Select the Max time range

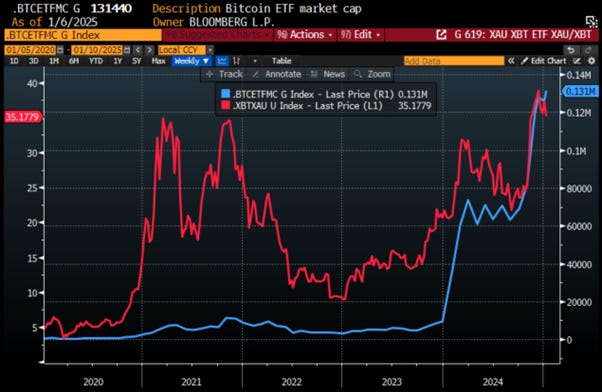158,61
